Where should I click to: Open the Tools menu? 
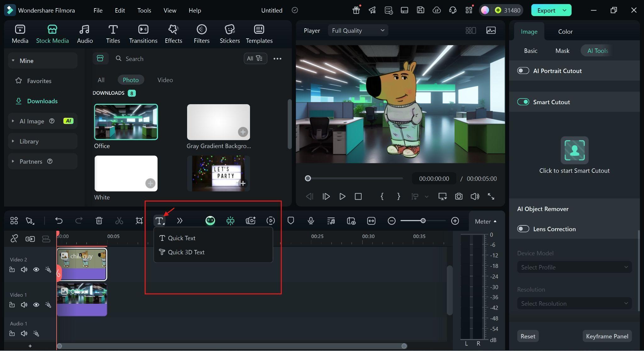(x=144, y=10)
